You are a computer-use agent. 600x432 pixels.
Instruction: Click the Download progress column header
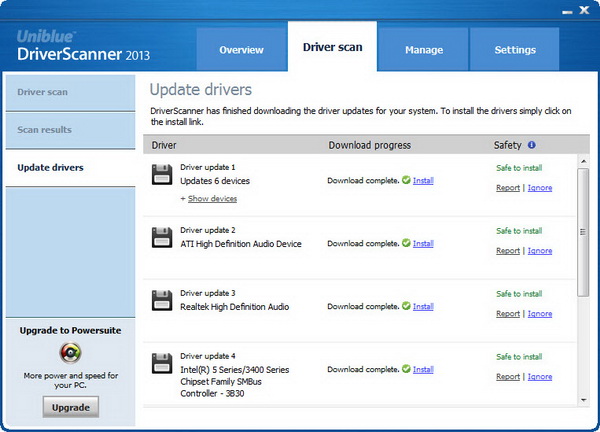click(370, 145)
